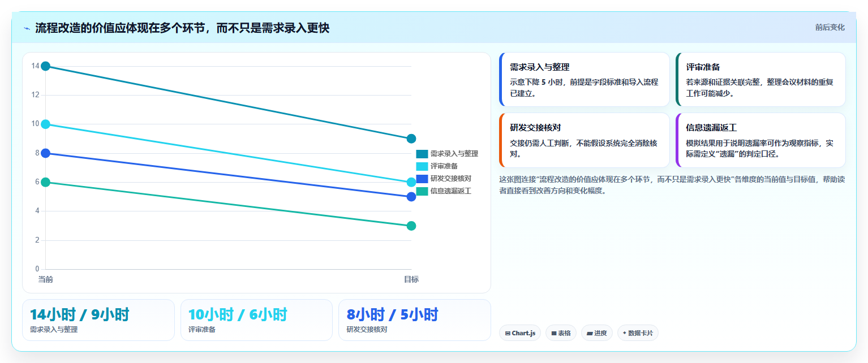Click the 数据卡片 chip

click(638, 333)
